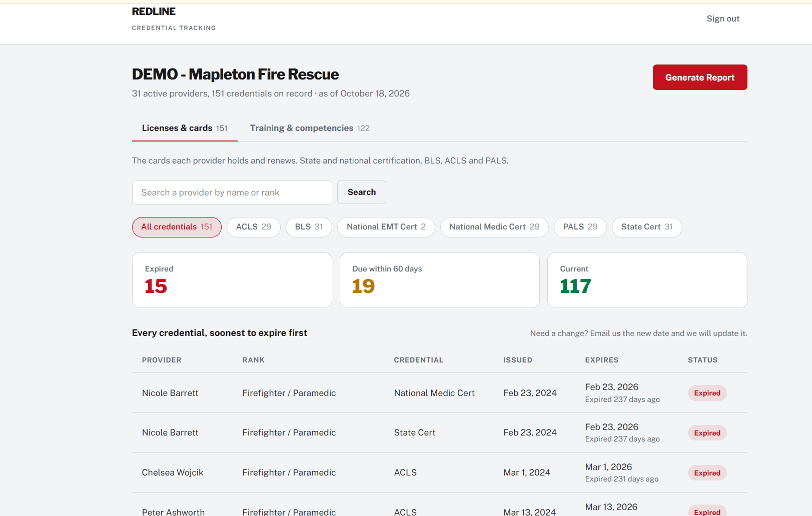Click ACLS cell in Chelsea Wojcik row
The image size is (812, 516).
coord(405,472)
